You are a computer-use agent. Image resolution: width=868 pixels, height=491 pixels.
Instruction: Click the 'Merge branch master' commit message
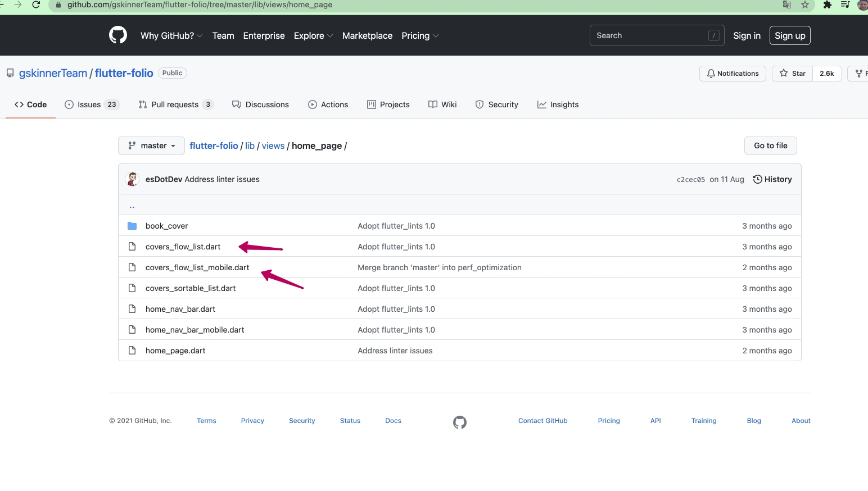tap(440, 267)
